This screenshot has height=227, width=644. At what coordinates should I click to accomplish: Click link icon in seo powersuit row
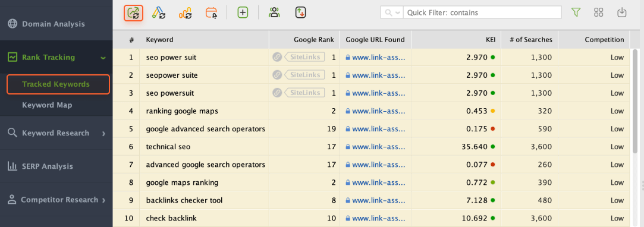(x=277, y=93)
